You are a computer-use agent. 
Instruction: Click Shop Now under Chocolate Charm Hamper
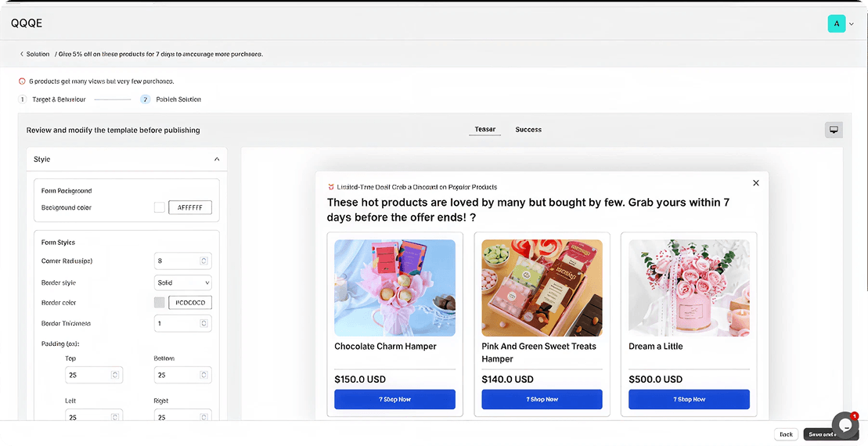coord(394,399)
